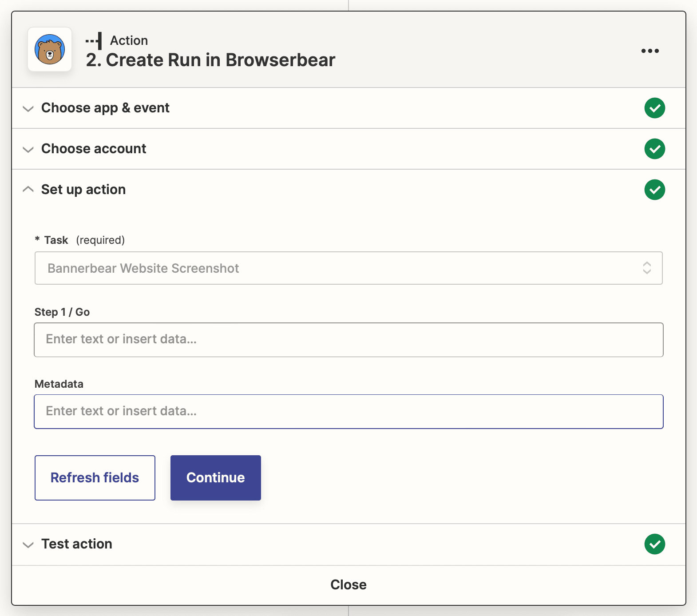Image resolution: width=697 pixels, height=616 pixels.
Task: Click green checkmark beside Choose app & event
Action: [654, 108]
